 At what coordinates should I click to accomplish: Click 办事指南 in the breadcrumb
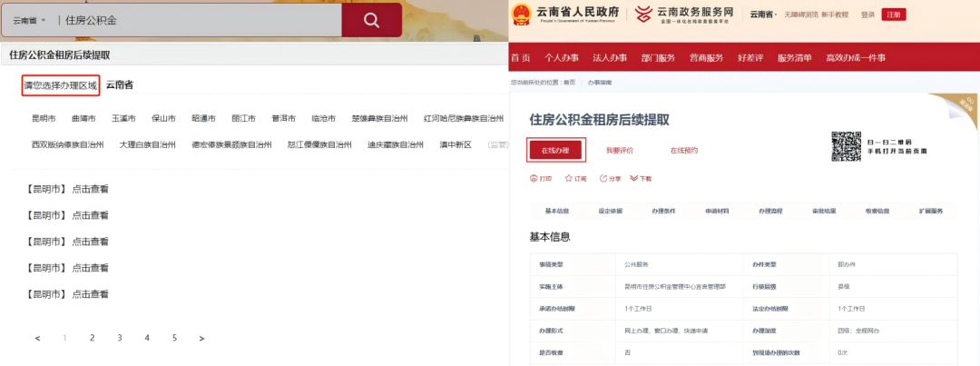click(x=600, y=83)
